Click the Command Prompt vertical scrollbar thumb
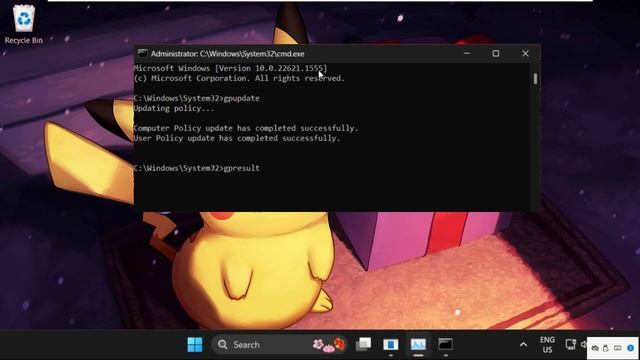Image resolution: width=640 pixels, height=360 pixels. coord(535,79)
